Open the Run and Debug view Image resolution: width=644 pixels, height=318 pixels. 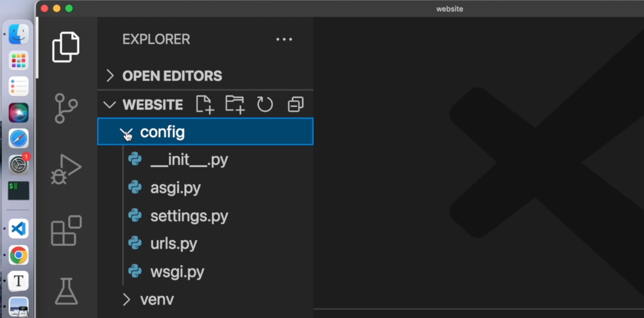(66, 169)
